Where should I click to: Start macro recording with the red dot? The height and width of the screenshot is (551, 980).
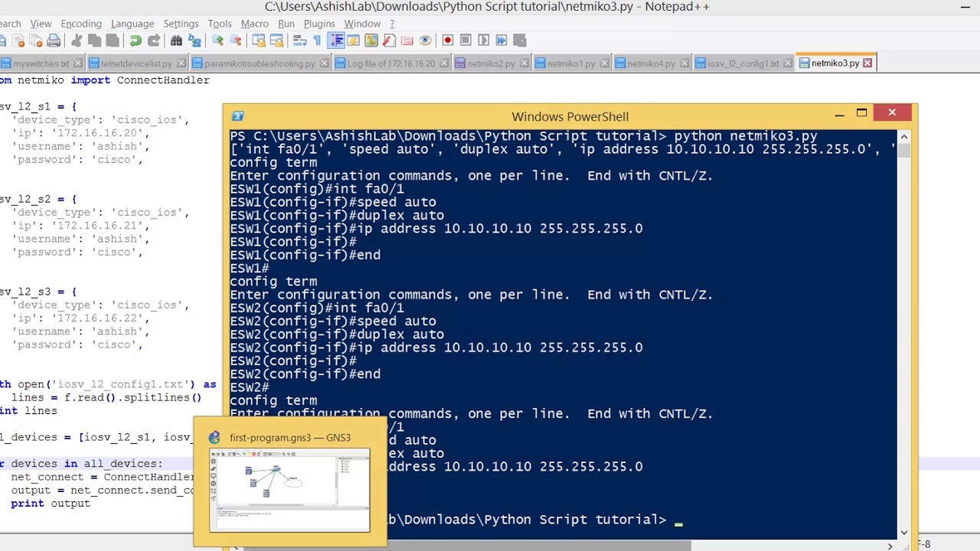pyautogui.click(x=448, y=40)
